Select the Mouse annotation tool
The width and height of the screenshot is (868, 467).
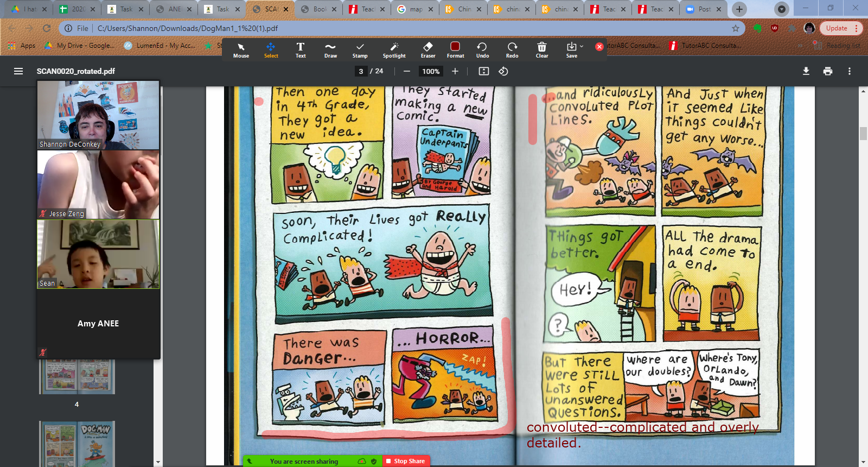point(241,50)
